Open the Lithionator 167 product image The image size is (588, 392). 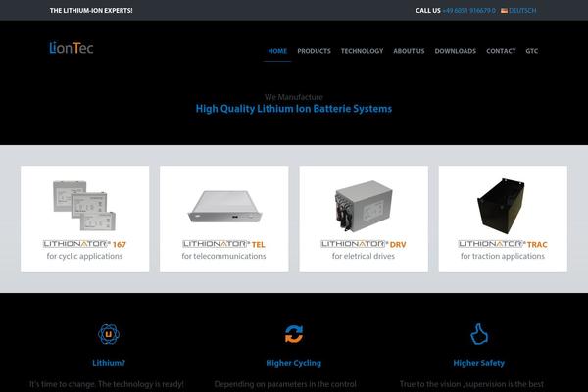(x=84, y=206)
